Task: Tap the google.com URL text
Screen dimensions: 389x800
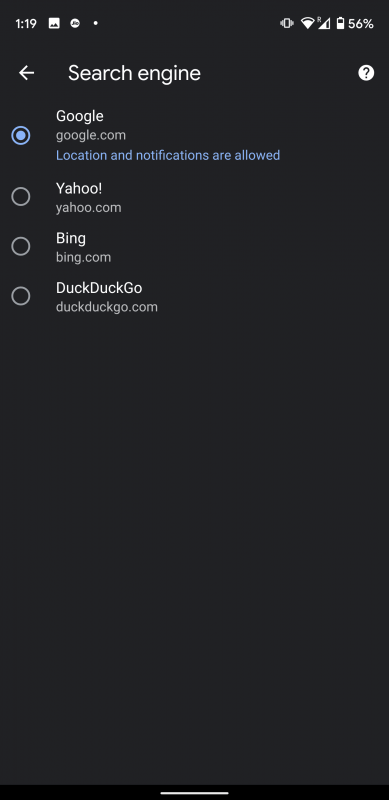Action: point(91,135)
